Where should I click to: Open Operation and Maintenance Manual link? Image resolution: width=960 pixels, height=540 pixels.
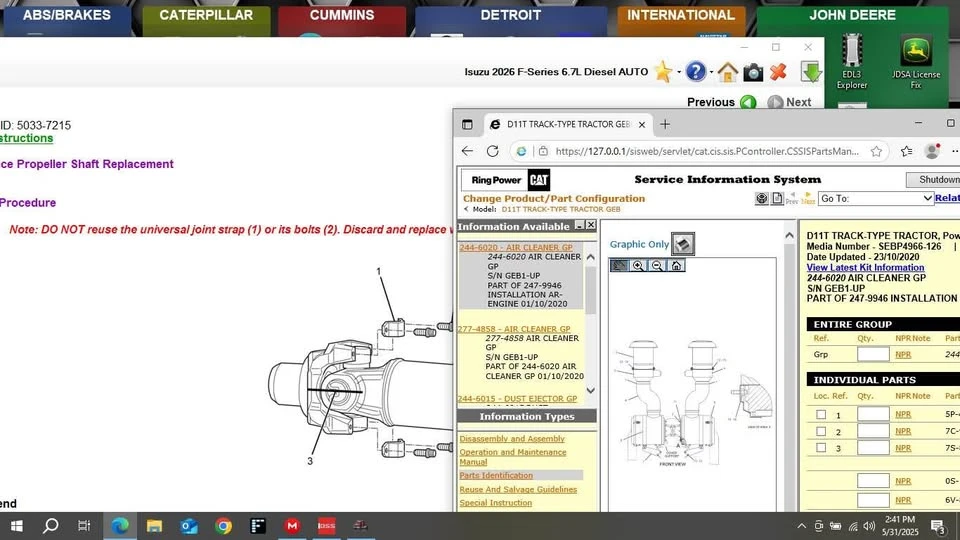click(512, 457)
